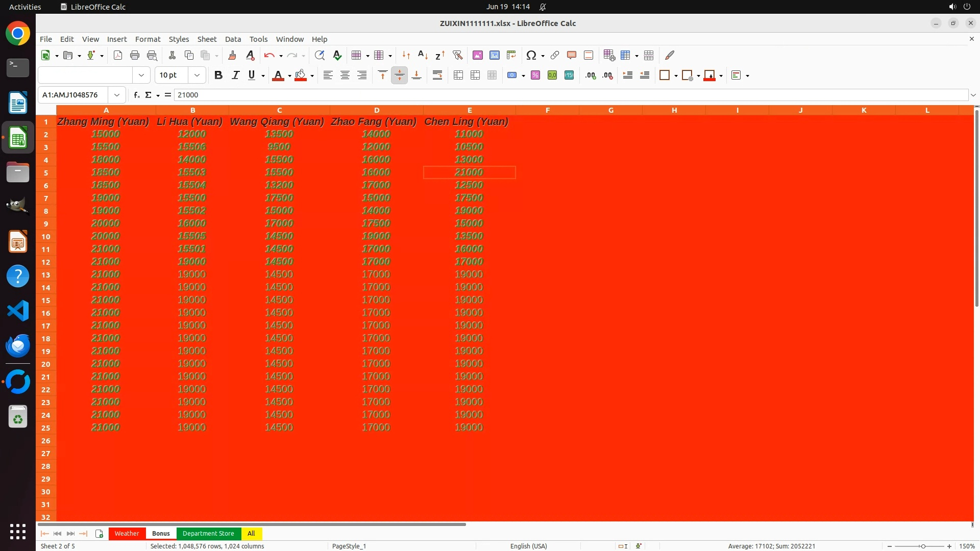Image resolution: width=980 pixels, height=551 pixels.
Task: Click the Merge and Center Cells icon
Action: tap(458, 76)
